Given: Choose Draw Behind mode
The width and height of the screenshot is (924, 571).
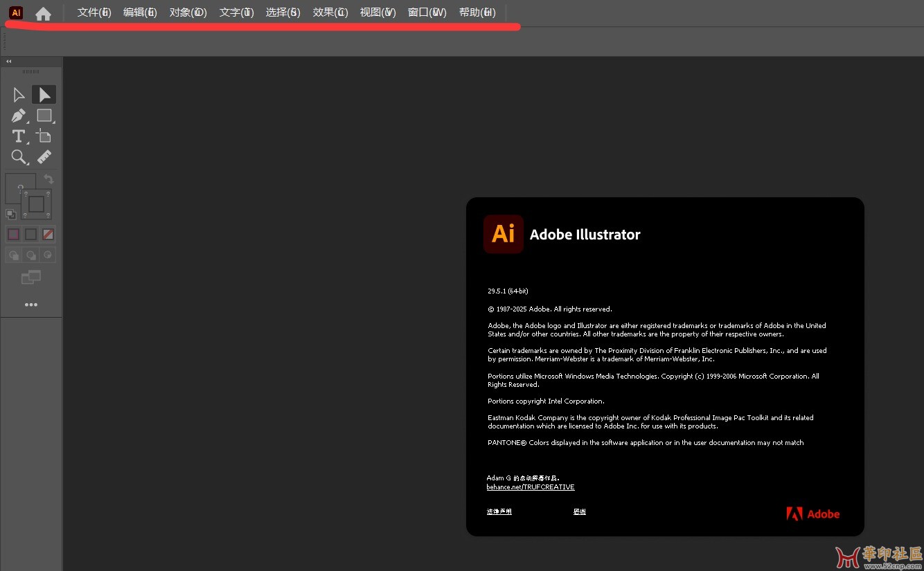Looking at the screenshot, I should [30, 255].
